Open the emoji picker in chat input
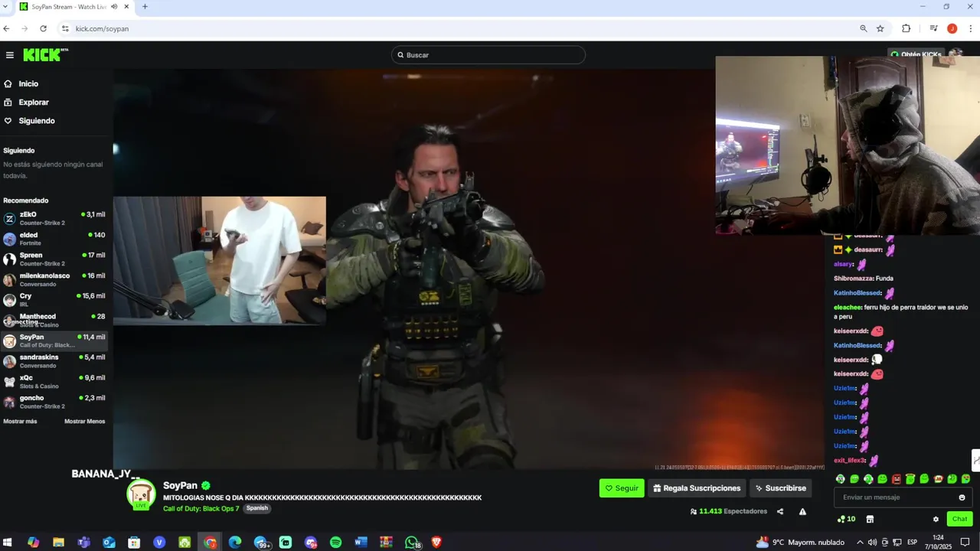 962,497
